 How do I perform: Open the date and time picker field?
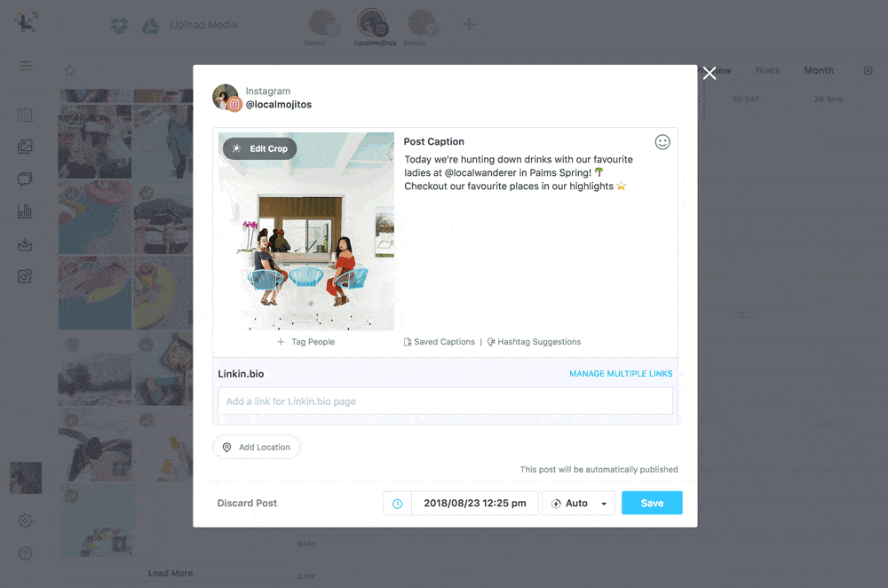click(x=474, y=503)
